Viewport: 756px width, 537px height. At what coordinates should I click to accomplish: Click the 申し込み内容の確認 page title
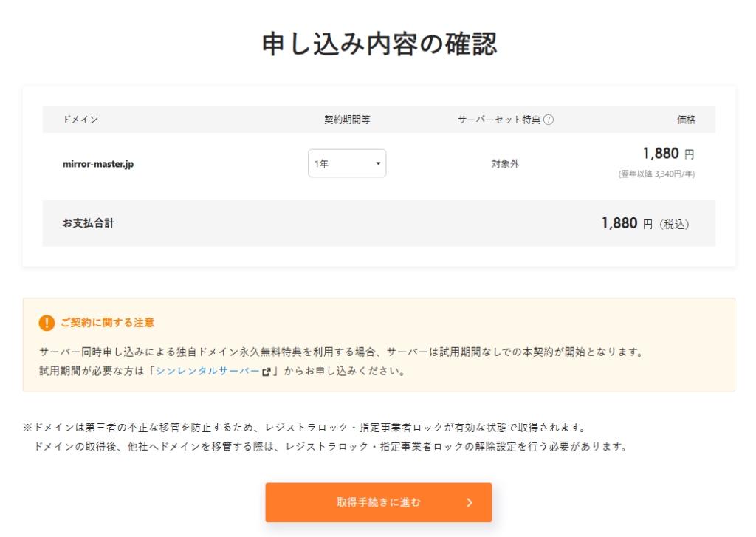point(379,44)
